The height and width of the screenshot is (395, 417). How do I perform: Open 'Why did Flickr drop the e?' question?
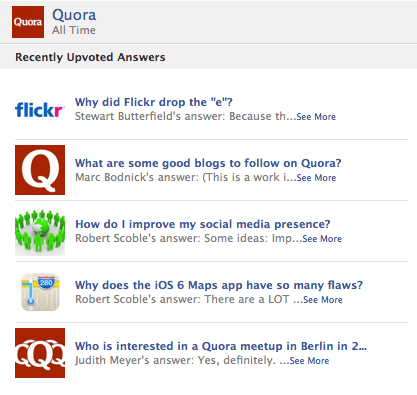(154, 102)
